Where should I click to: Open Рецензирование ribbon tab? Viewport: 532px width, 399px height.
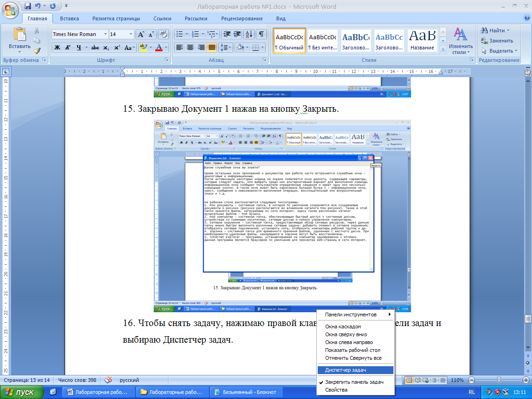point(242,18)
